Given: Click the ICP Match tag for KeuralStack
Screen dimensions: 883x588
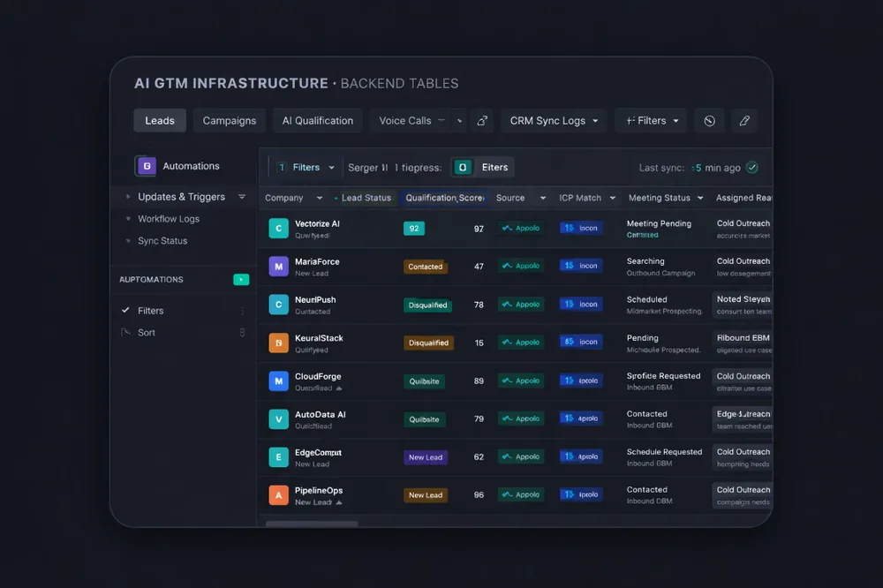Looking at the screenshot, I should click(x=581, y=342).
